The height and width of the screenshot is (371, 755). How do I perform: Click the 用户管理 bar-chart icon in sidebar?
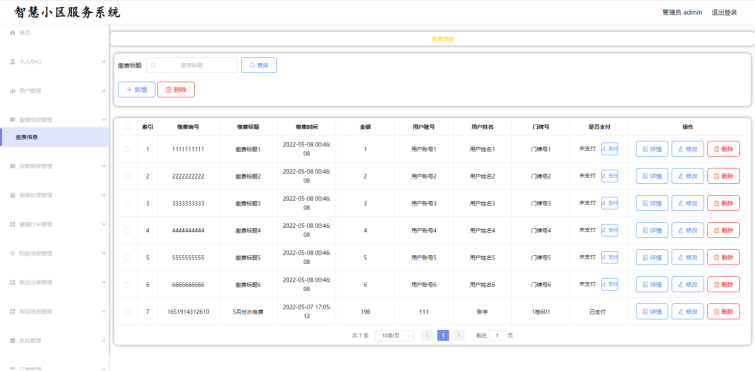(13, 90)
